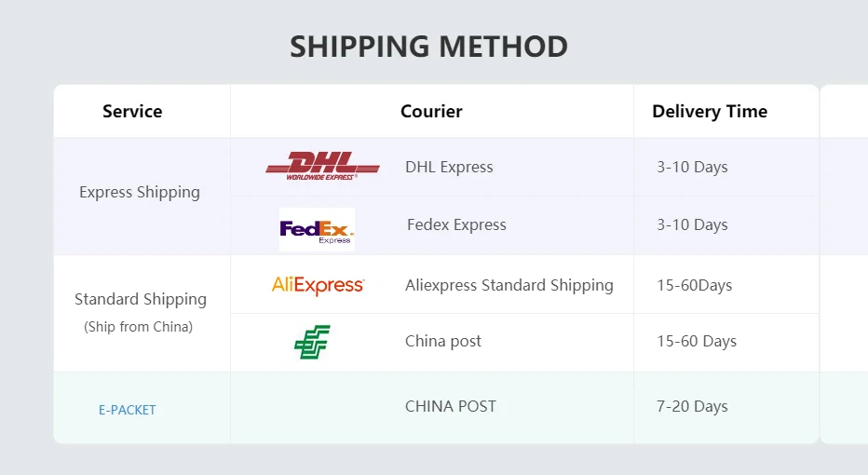Viewport: 868px width, 475px height.
Task: Select the E-PACKET service link
Action: pos(128,410)
